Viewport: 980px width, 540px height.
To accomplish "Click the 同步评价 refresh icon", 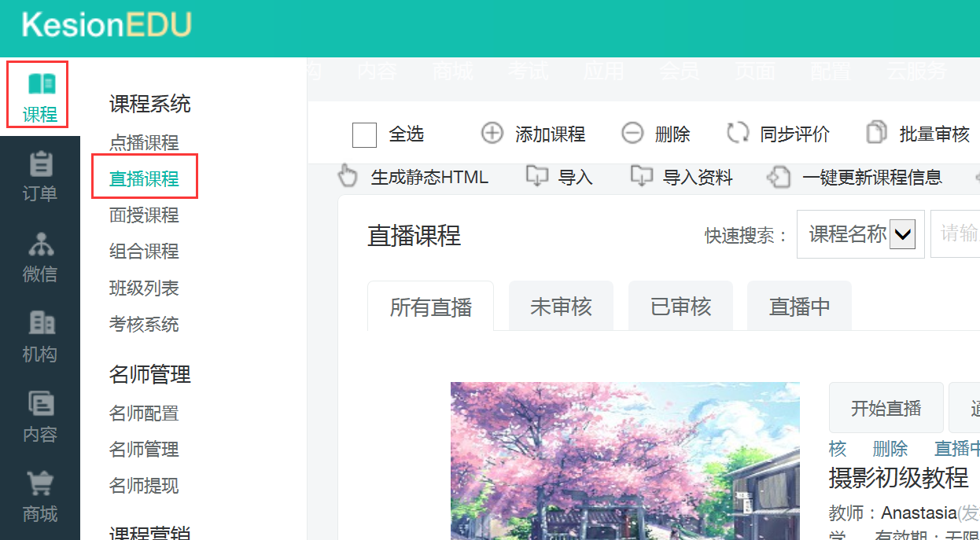I will tap(738, 134).
